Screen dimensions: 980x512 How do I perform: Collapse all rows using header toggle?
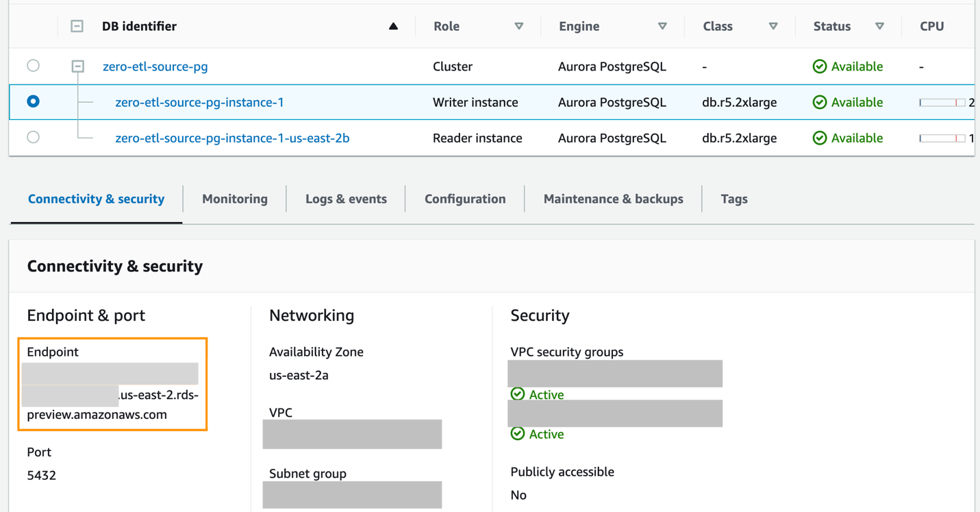77,27
